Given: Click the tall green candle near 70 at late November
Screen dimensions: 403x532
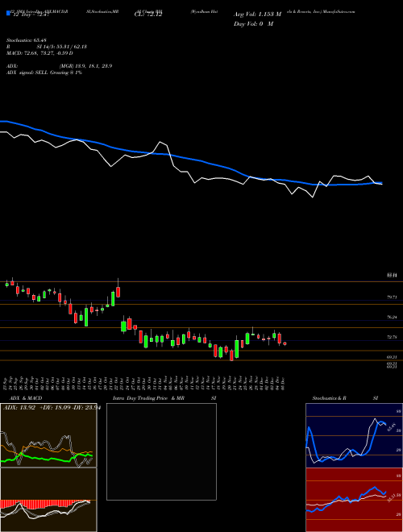Looking at the screenshot, I should click(x=237, y=349).
